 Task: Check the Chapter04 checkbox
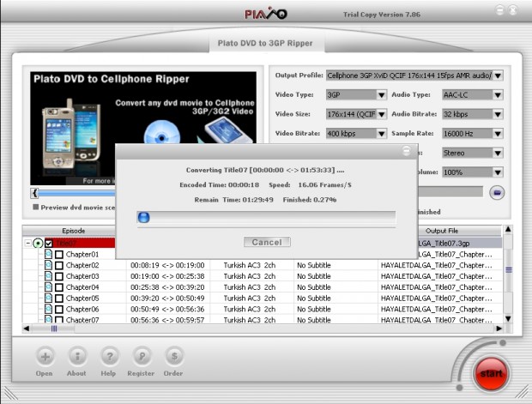click(59, 287)
